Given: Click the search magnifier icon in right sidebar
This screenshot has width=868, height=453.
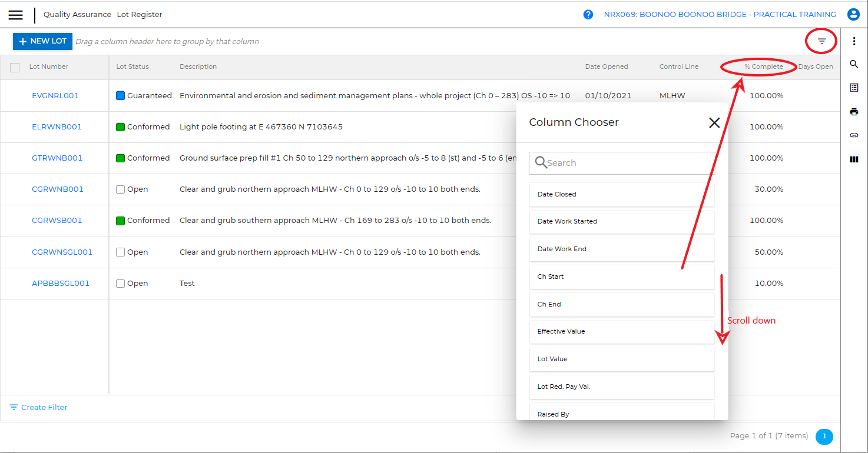Looking at the screenshot, I should click(x=854, y=64).
